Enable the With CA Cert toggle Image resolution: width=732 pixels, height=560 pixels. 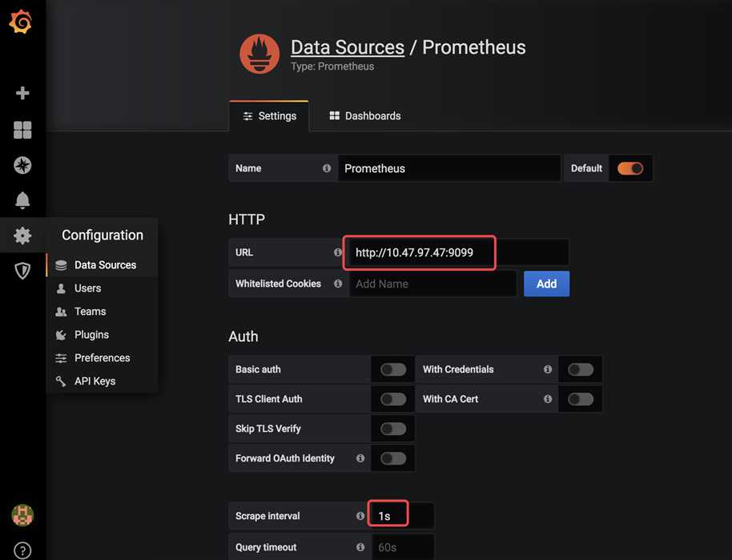pos(581,399)
